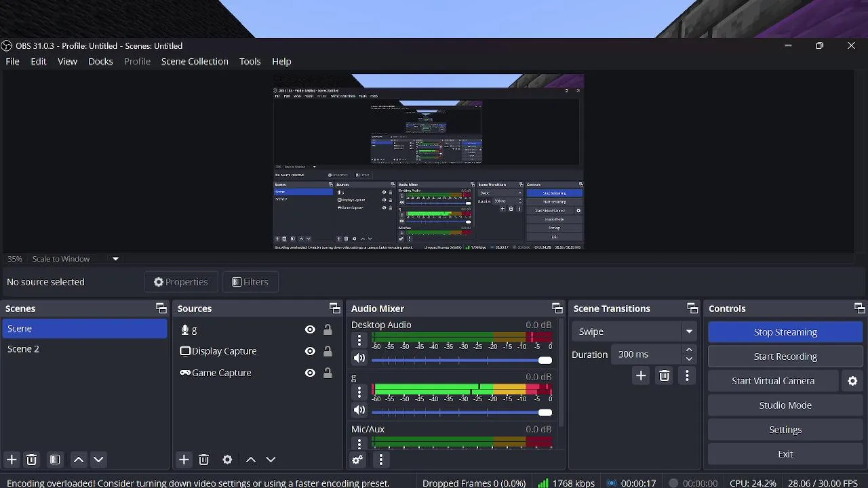The image size is (868, 488).
Task: Open Desktop Audio options three dots
Action: coord(359,340)
